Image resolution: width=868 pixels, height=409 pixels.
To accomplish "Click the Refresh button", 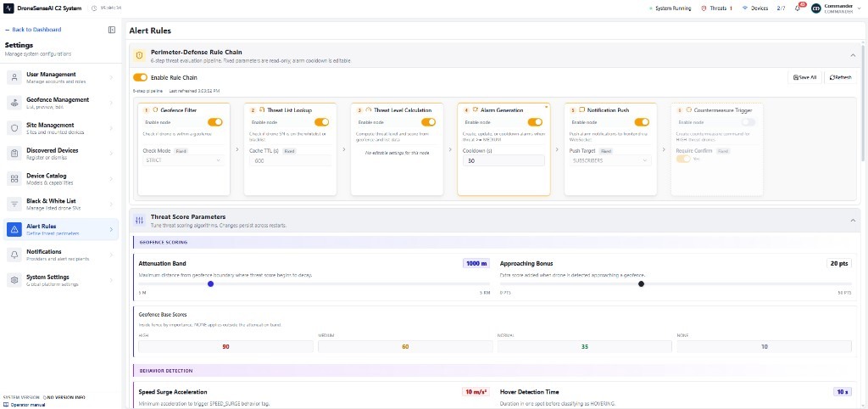I will [840, 77].
